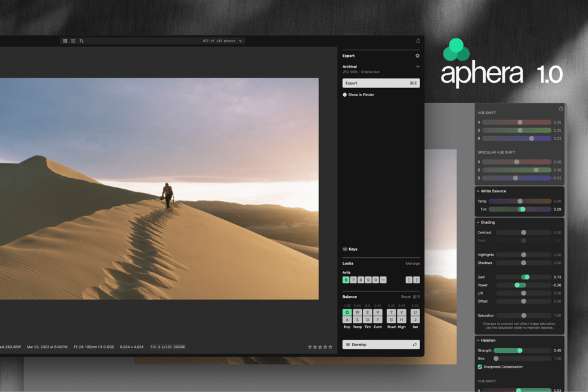Viewport: 588px width, 392px height.
Task: Adjust the Halation Size slider
Action: pos(522,358)
